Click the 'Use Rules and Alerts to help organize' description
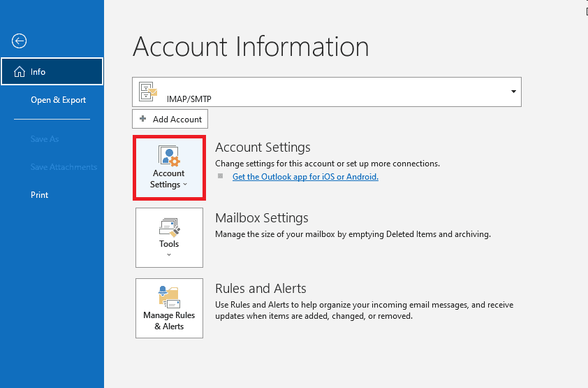This screenshot has height=388, width=588. click(x=364, y=310)
